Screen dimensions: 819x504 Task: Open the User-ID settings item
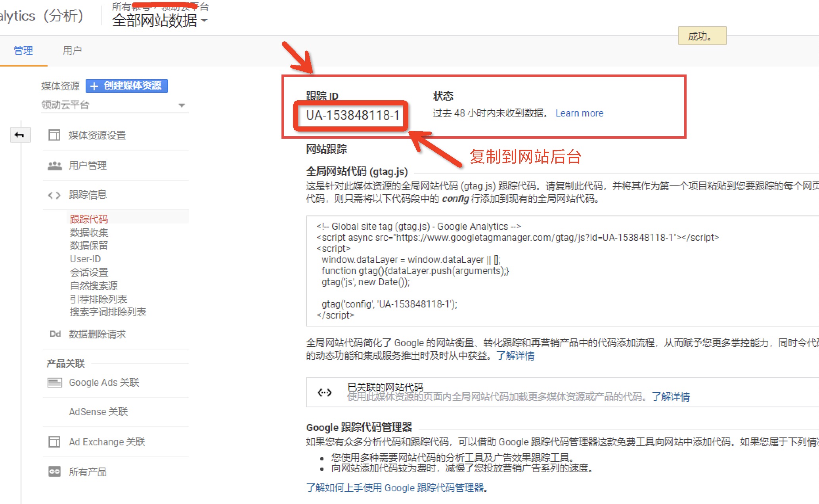(85, 259)
